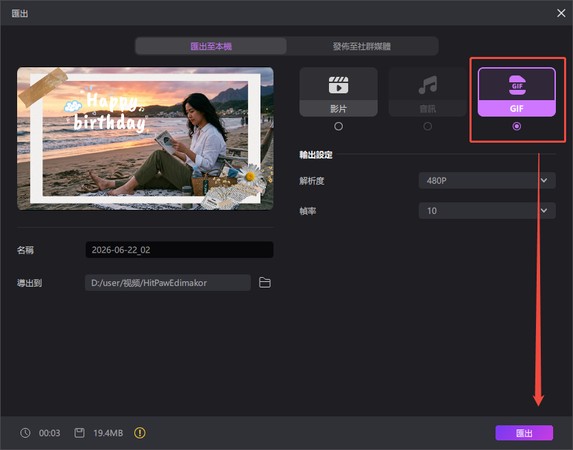
Task: Click the Happy birthday preview thumbnail
Action: pyautogui.click(x=145, y=139)
